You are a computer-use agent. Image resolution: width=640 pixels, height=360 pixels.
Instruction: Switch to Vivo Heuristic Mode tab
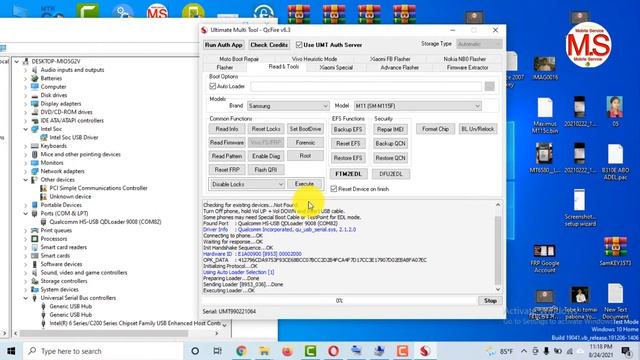coord(314,59)
